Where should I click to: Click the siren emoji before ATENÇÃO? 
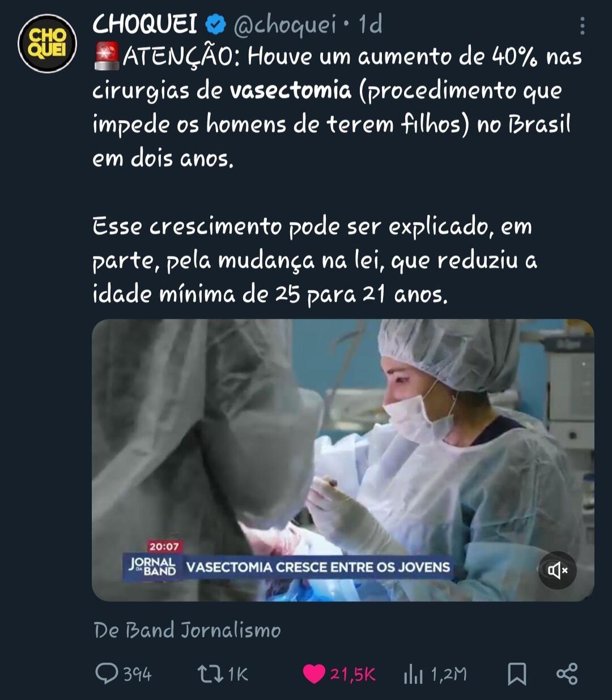coord(106,57)
